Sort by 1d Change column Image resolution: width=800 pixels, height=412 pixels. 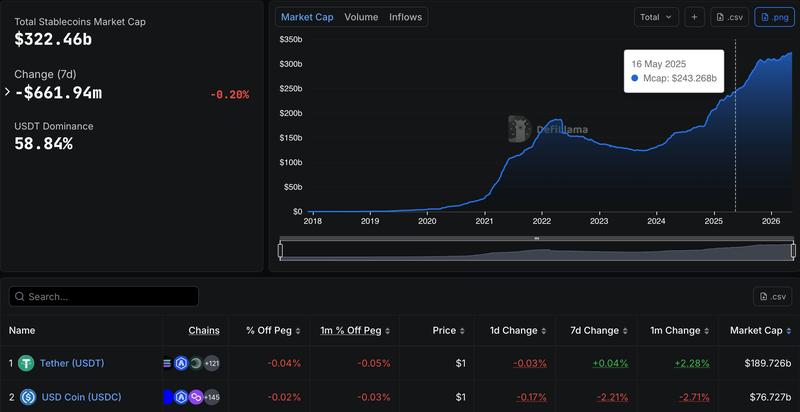click(x=518, y=330)
